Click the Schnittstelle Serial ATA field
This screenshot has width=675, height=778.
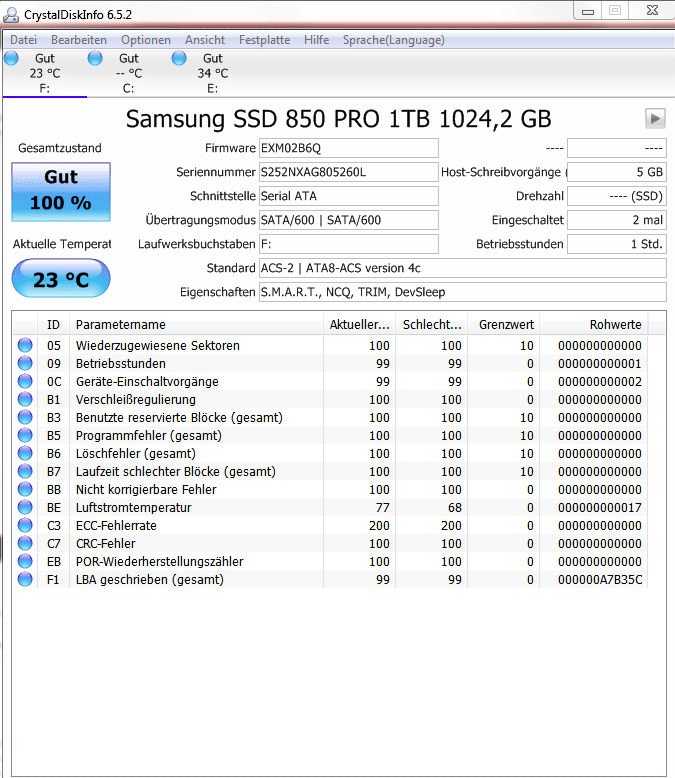click(x=349, y=196)
